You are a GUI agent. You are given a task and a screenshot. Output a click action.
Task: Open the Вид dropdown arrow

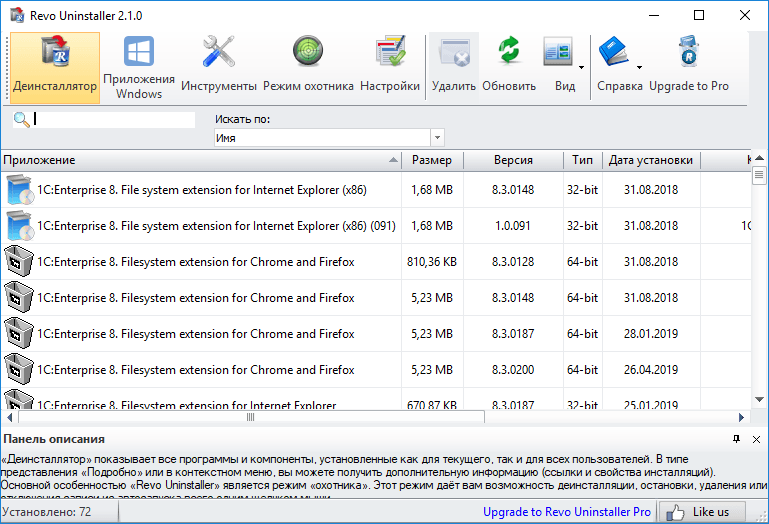click(581, 67)
